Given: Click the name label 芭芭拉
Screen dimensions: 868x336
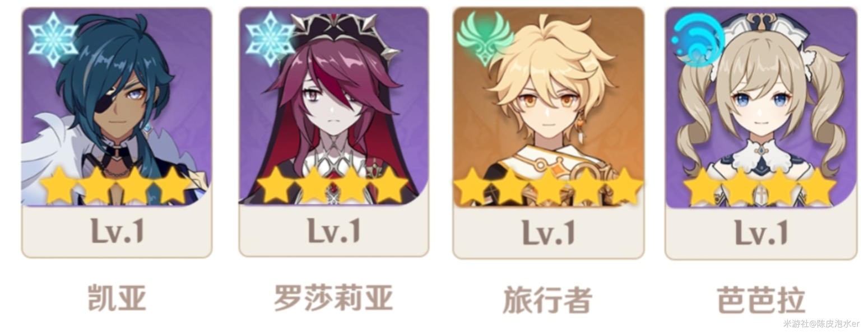Looking at the screenshot, I should [x=761, y=300].
